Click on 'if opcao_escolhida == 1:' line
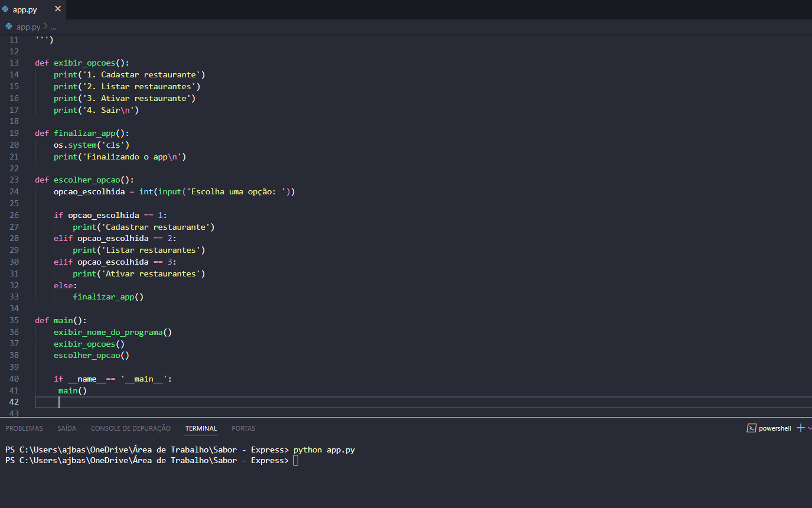Image resolution: width=812 pixels, height=508 pixels. 110,215
